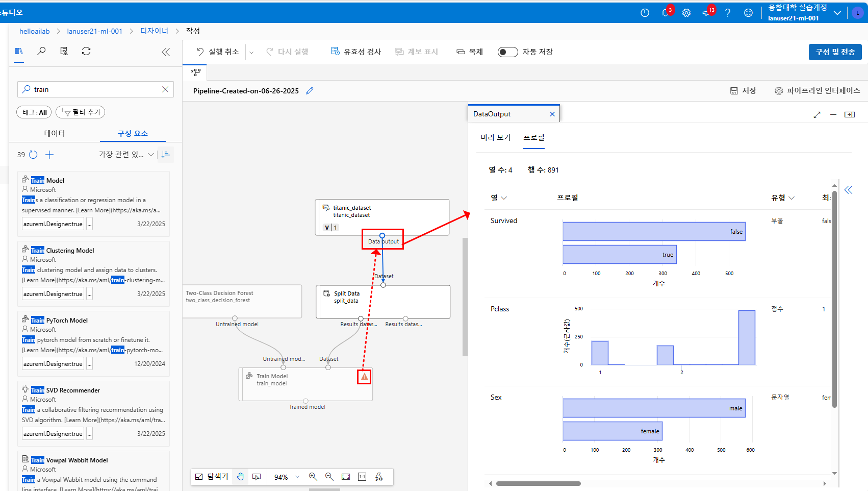Switch to the 데이터 tab
Image resolution: width=868 pixels, height=491 pixels.
55,133
